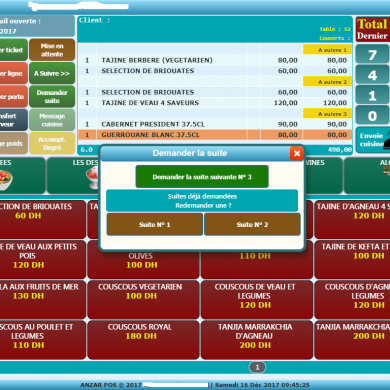Click the Accompt. Degré button
Screen dimensions: 390x390
click(52, 143)
